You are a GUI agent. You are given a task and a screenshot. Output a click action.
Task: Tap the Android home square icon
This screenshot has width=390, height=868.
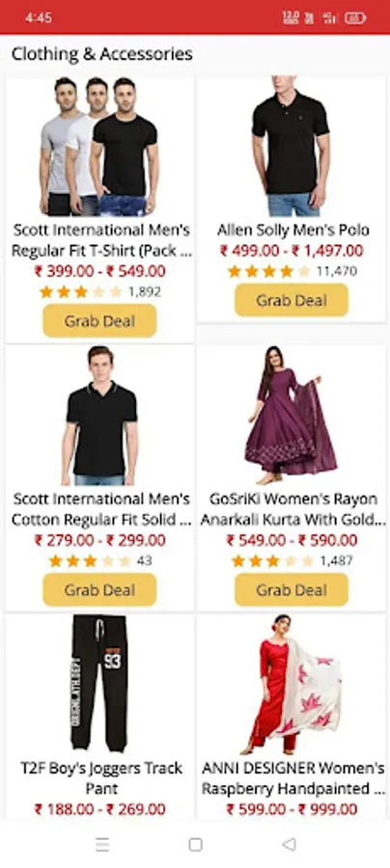point(195,844)
